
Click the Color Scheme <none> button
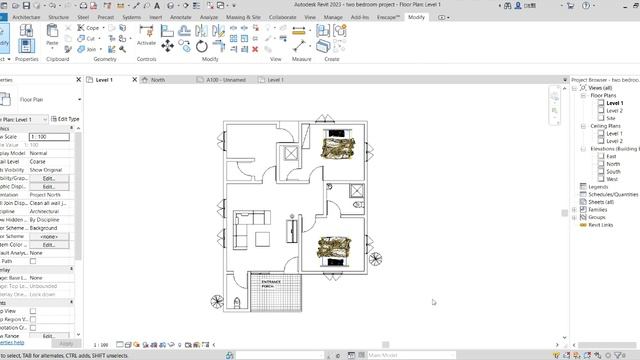(49, 236)
